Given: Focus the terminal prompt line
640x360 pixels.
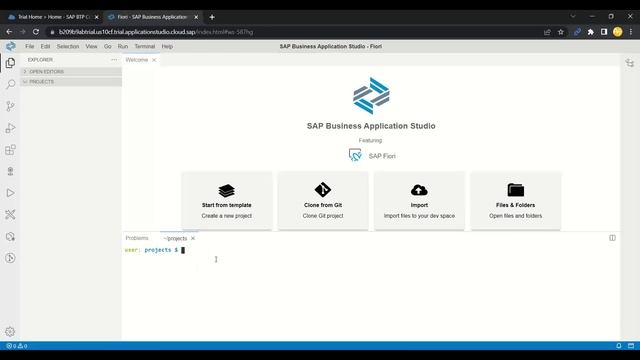Looking at the screenshot, I should click(154, 250).
